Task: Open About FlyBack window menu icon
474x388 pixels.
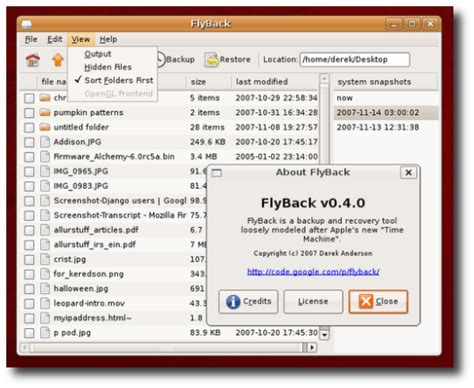Action: tap(217, 173)
